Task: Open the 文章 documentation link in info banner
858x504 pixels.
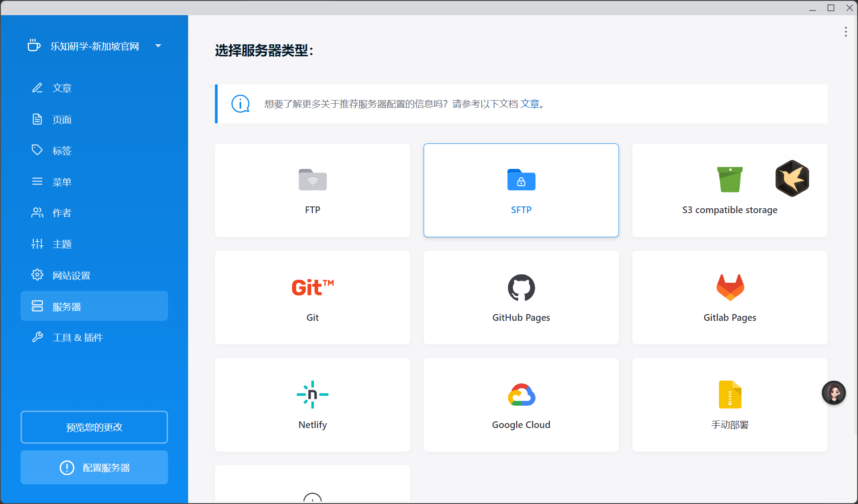Action: pos(530,104)
